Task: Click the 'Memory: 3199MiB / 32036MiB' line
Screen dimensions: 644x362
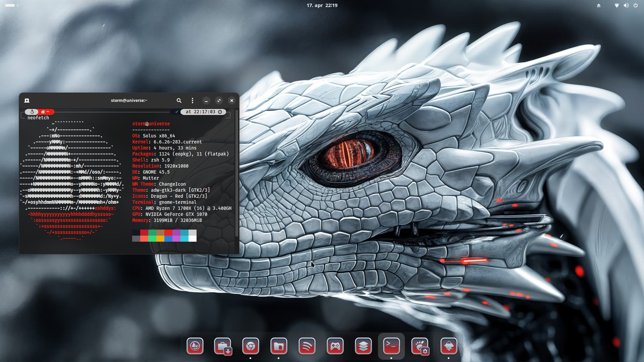Action: [167, 220]
